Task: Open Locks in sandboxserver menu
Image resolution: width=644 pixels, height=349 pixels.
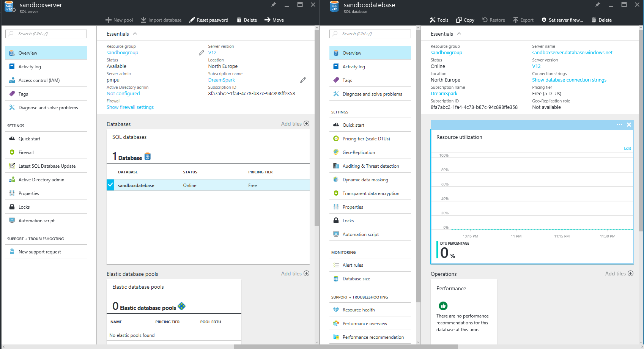Action: tap(46, 207)
